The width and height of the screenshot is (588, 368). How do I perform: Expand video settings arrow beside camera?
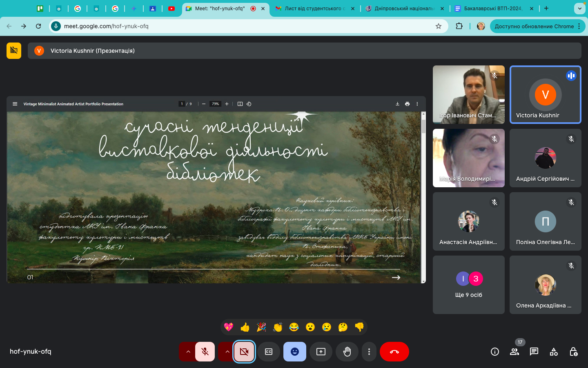[227, 352]
